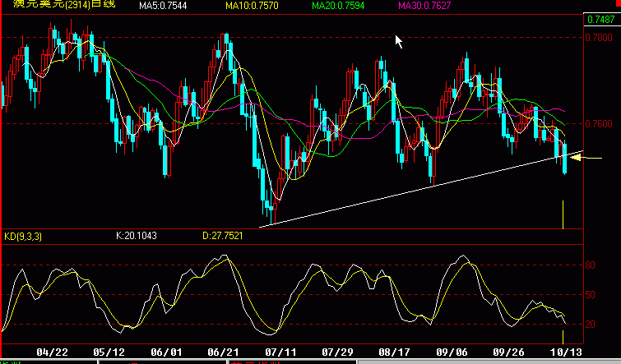Select the 05/12 date label
The width and height of the screenshot is (621, 364).
(x=109, y=352)
